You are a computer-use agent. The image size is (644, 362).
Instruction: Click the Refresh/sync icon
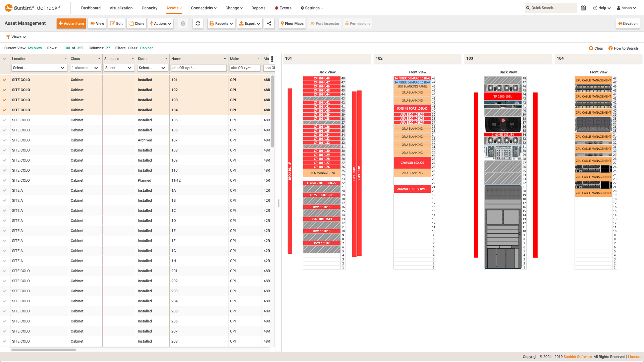[198, 23]
